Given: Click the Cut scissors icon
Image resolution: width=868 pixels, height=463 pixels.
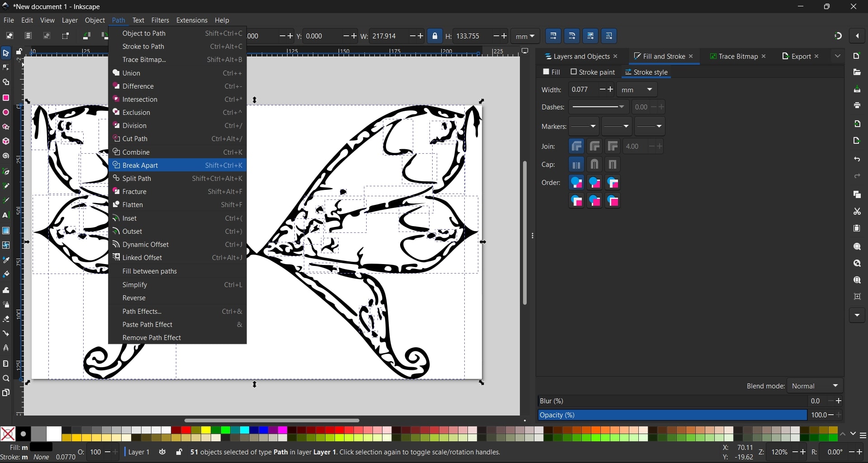Looking at the screenshot, I should point(857,211).
